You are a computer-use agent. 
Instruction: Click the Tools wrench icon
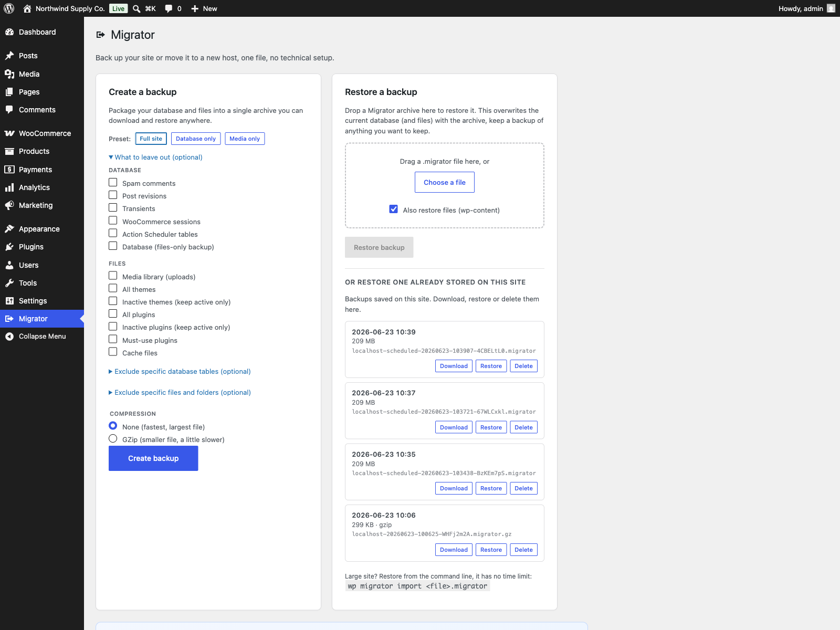9,283
